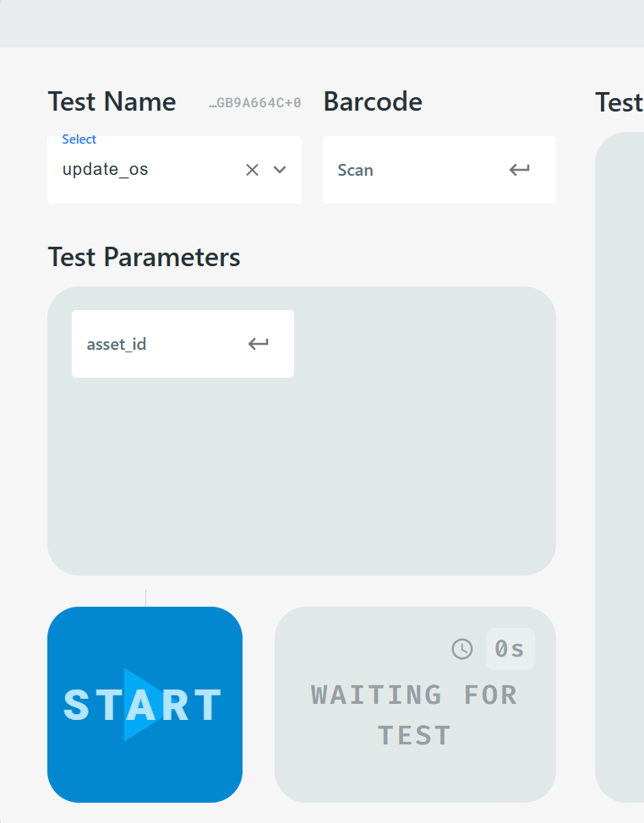Submit barcode with the enter arrow icon
Viewport: 644px width, 823px height.
pyautogui.click(x=520, y=170)
